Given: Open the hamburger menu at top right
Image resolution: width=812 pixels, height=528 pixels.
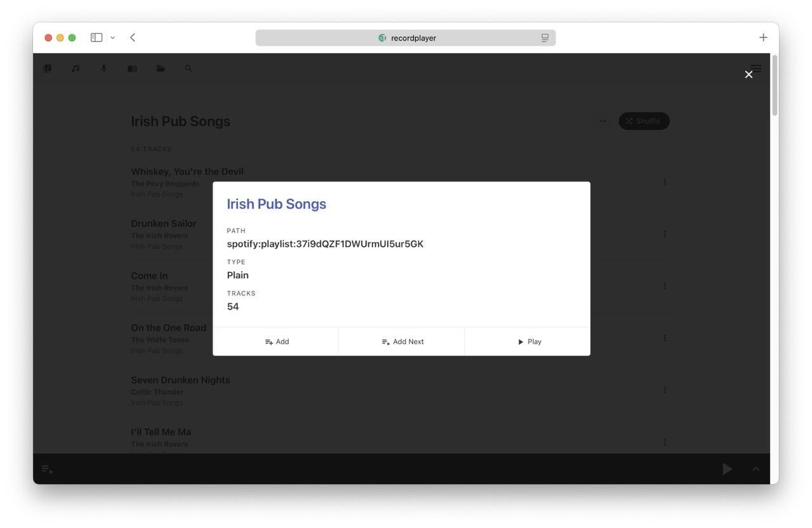Looking at the screenshot, I should click(x=756, y=68).
